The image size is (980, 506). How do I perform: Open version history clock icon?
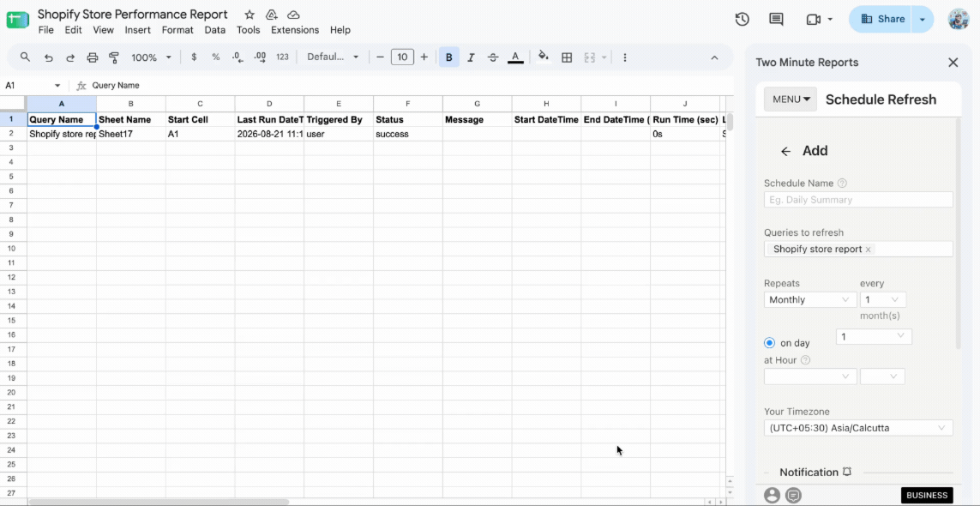click(742, 20)
